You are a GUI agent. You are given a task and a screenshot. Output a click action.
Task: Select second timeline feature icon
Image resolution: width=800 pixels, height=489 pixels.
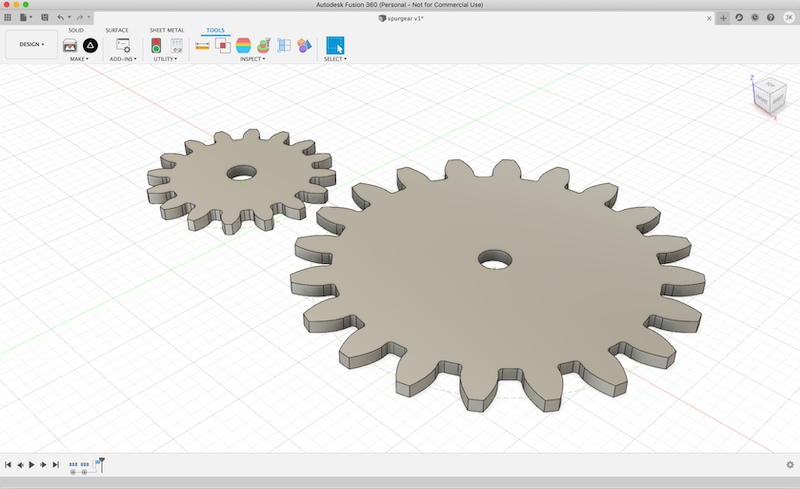coord(85,464)
